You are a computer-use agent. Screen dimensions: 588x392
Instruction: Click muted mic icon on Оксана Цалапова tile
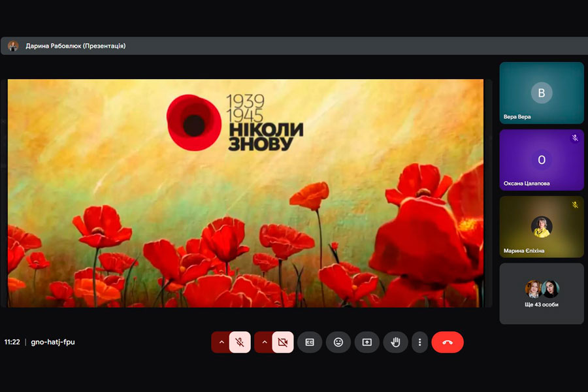tap(575, 138)
